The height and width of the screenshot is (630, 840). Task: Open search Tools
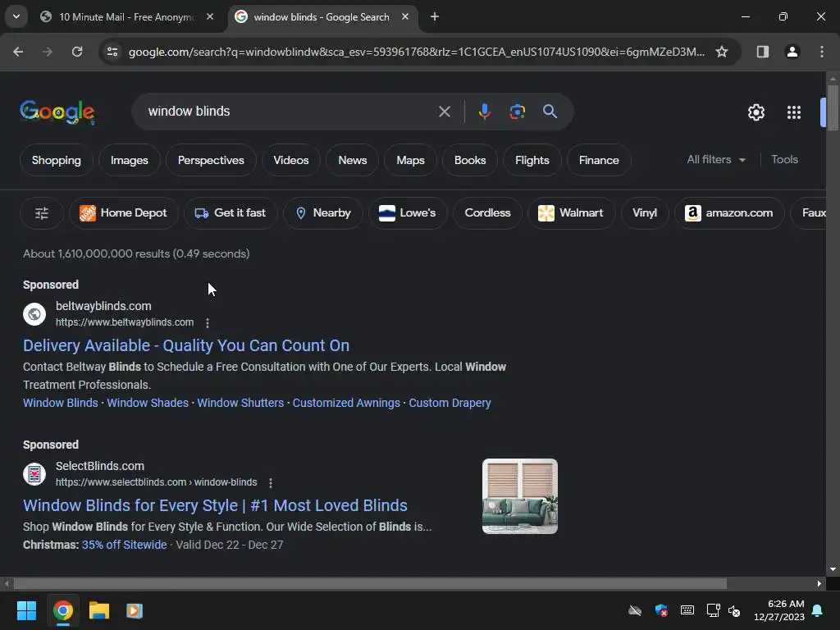coord(784,160)
